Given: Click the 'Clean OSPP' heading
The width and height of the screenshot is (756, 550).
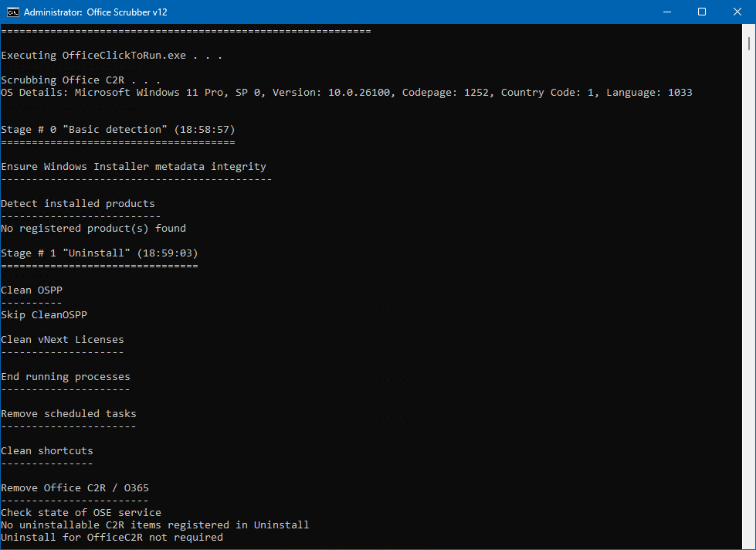Looking at the screenshot, I should [32, 290].
